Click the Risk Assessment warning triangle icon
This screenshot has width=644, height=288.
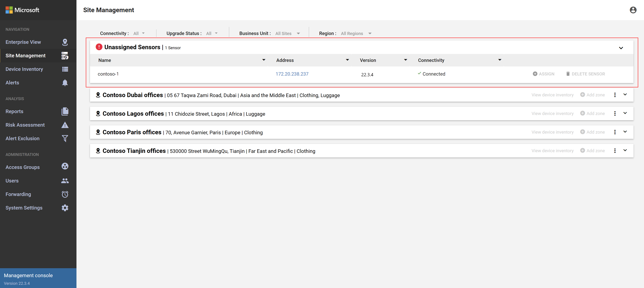[x=65, y=125]
